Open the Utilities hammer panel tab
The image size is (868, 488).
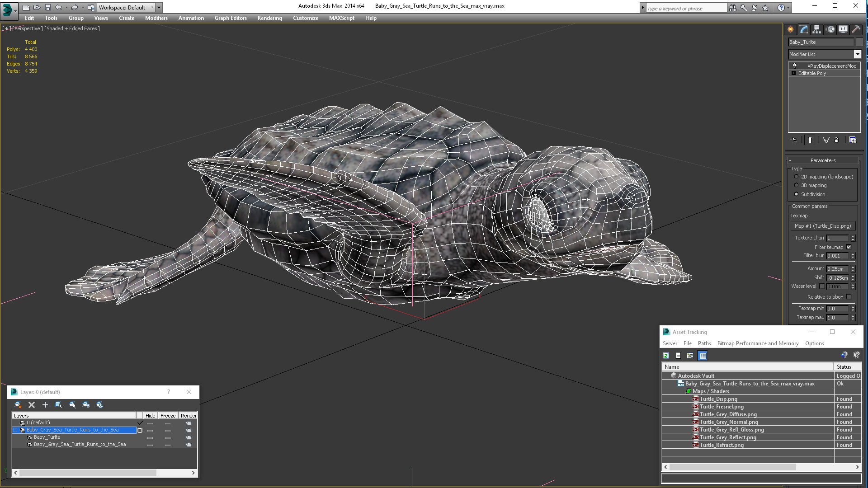pos(856,29)
